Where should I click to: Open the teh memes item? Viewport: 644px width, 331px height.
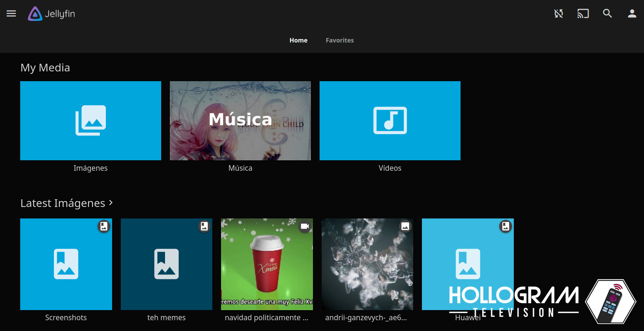click(x=166, y=264)
